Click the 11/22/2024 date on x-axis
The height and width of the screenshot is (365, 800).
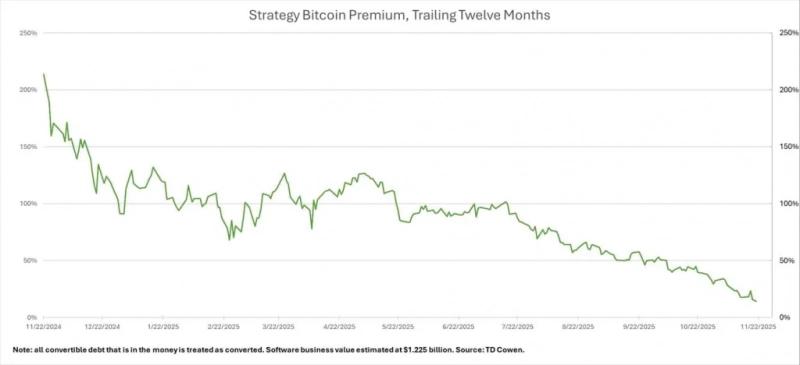43,326
